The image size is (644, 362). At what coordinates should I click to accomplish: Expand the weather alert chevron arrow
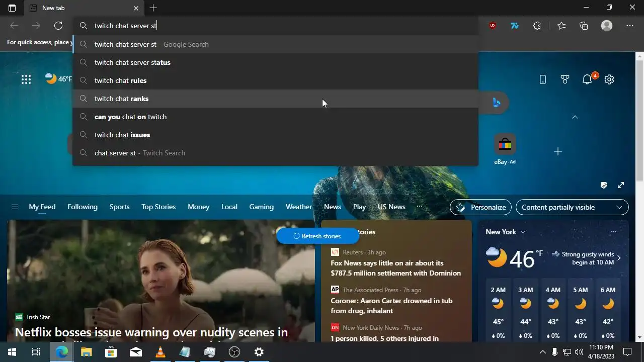619,258
